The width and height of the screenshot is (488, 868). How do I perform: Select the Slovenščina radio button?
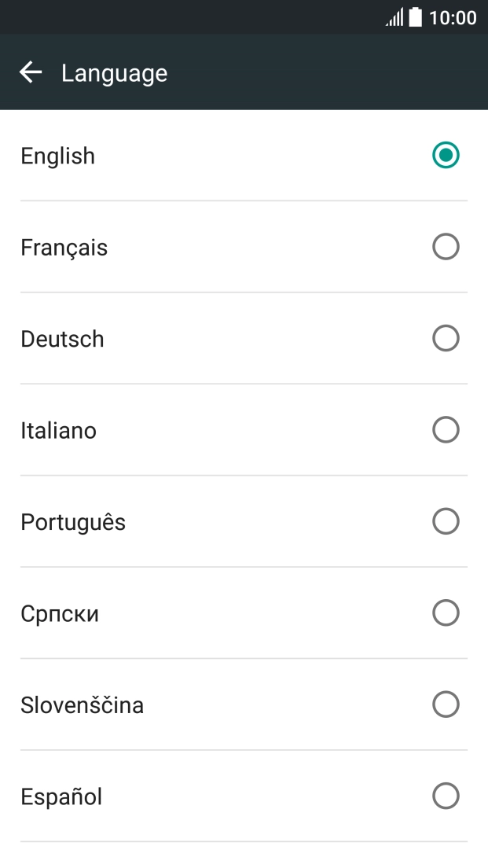[x=446, y=704]
